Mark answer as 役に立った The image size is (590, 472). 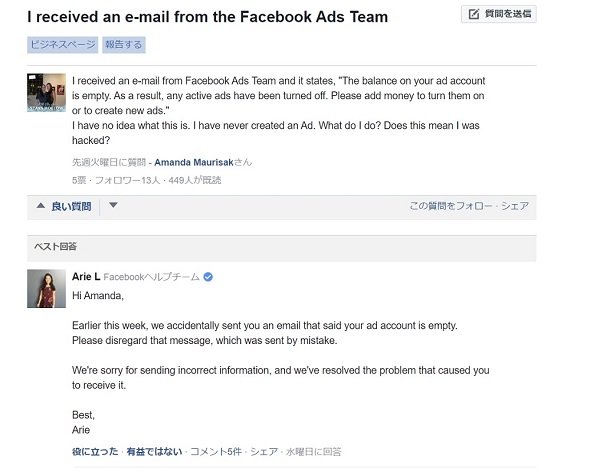click(x=95, y=452)
